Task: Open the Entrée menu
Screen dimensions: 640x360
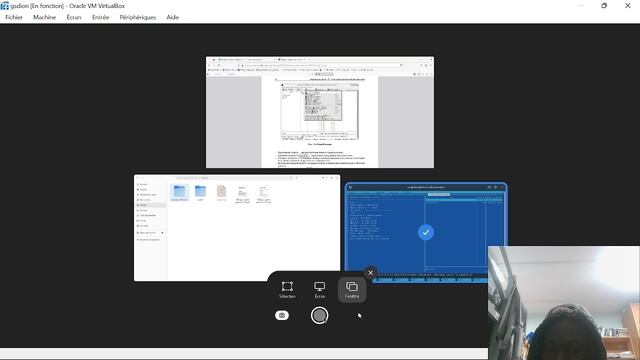Action: click(x=100, y=17)
